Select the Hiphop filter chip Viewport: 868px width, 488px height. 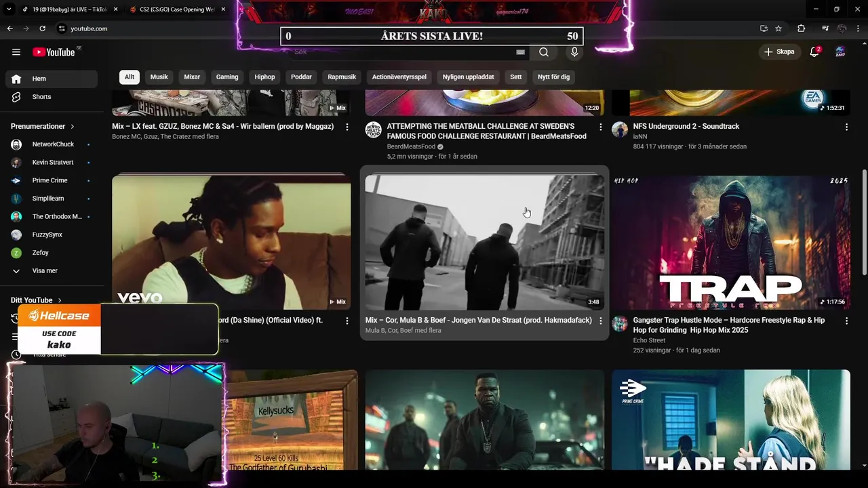tap(264, 77)
